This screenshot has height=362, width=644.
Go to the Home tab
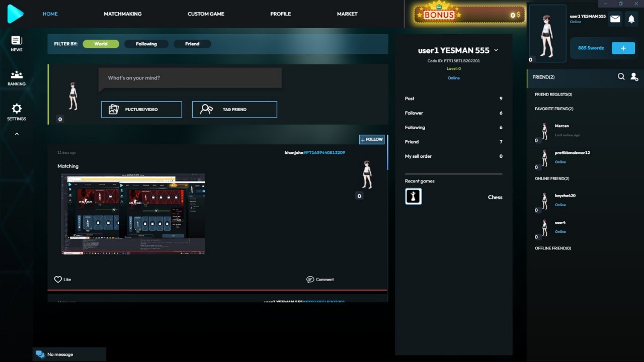pyautogui.click(x=50, y=14)
